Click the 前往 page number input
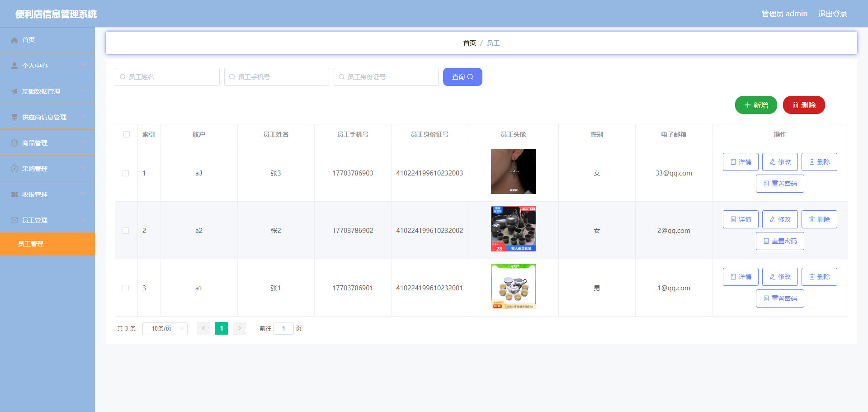868x412 pixels. tap(283, 328)
